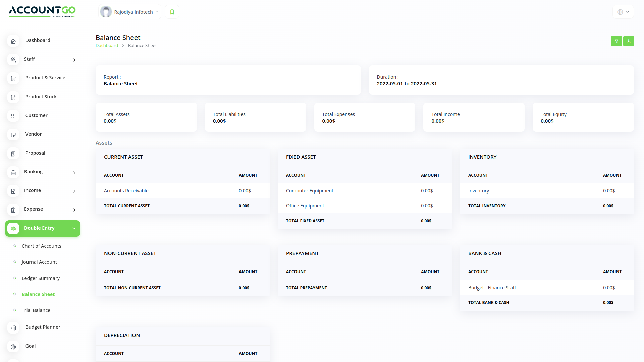
Task: Select the Proposal icon
Action: click(x=13, y=154)
